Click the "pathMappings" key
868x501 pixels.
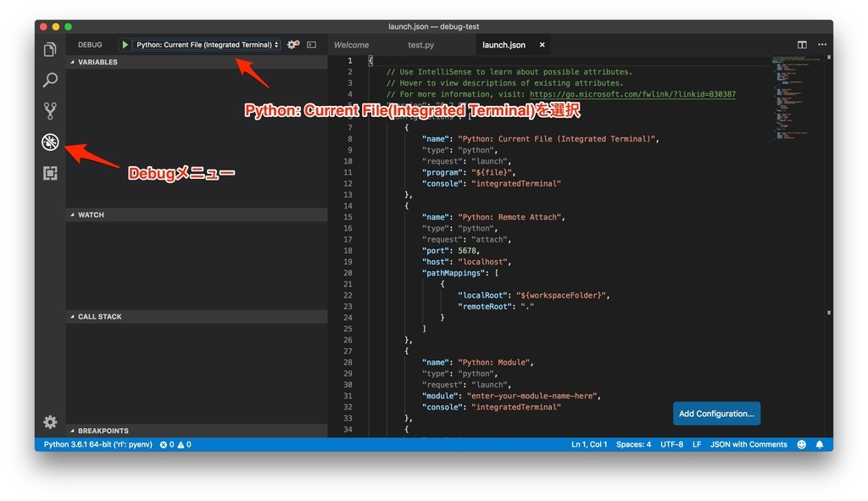click(x=453, y=273)
